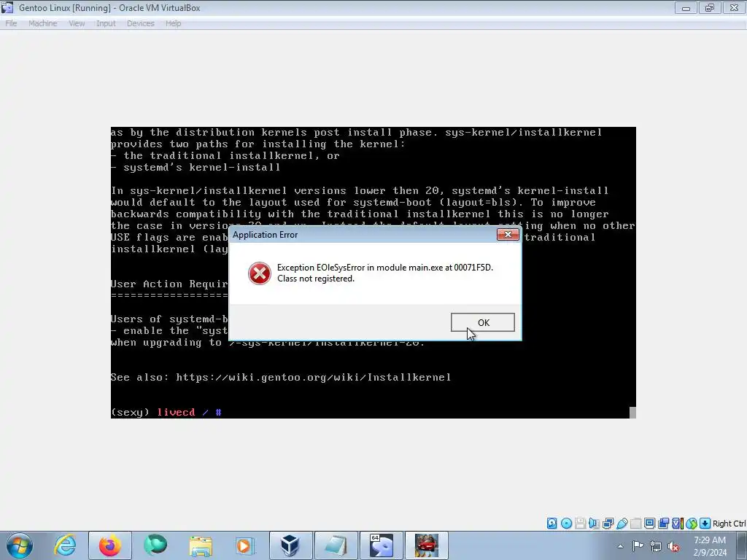Screen dimensions: 747x560
Task: Click the "Class not registered." message text
Action: (316, 279)
